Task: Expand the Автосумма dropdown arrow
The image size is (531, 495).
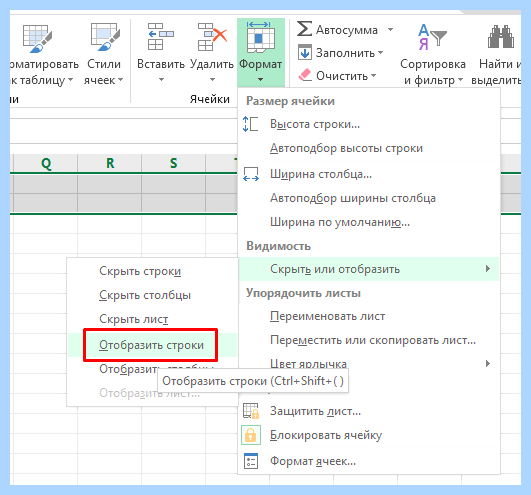Action: pos(390,29)
